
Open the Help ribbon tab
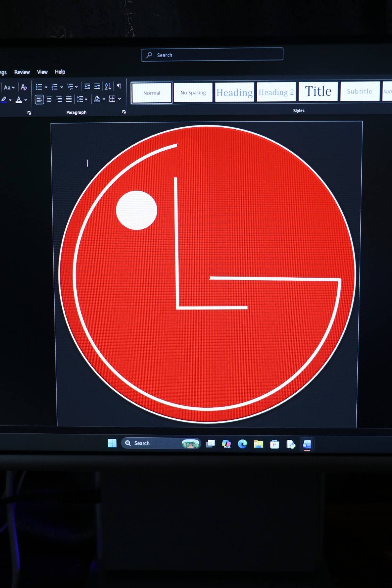[x=60, y=72]
